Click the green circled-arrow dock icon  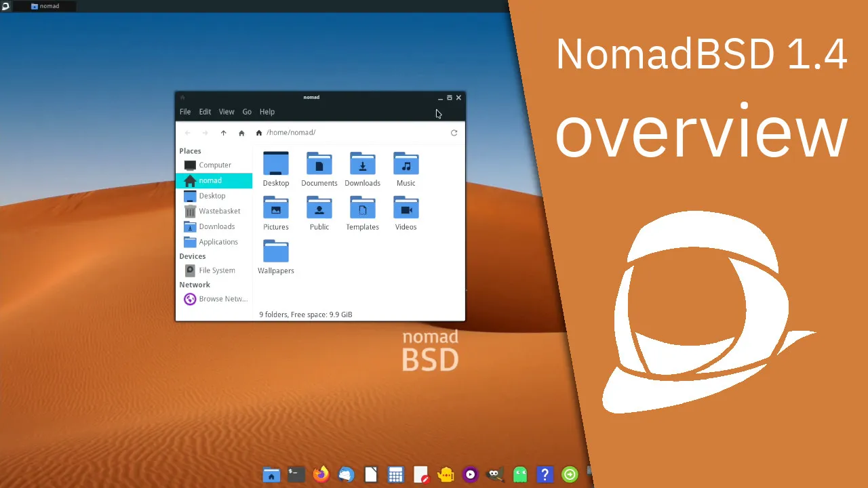(570, 475)
